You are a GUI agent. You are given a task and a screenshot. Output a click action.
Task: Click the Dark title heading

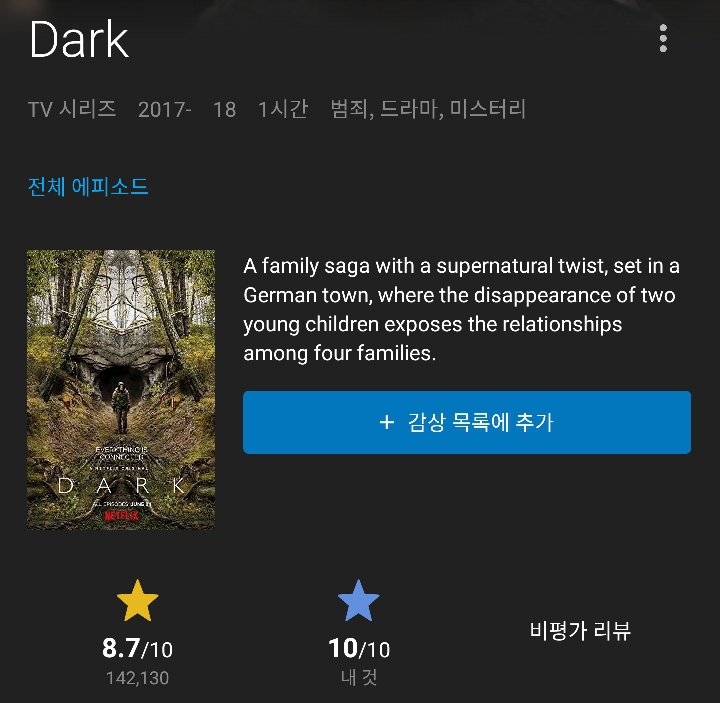pyautogui.click(x=79, y=39)
